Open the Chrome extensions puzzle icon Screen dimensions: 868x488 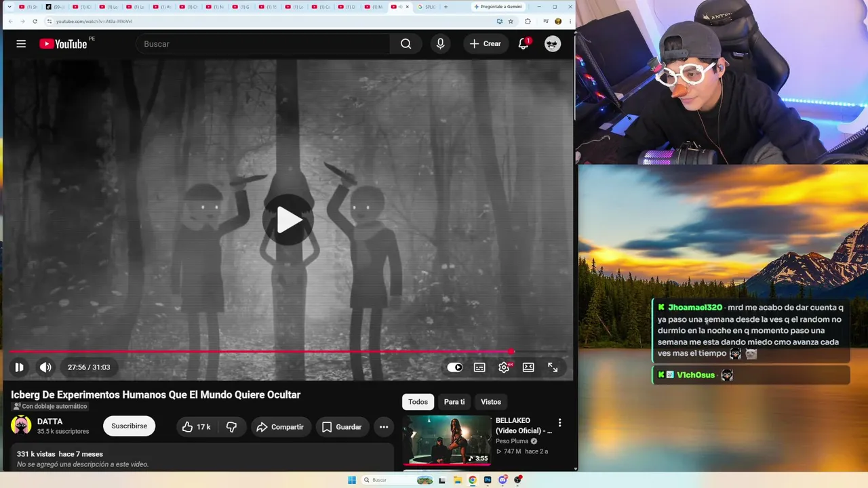(528, 21)
